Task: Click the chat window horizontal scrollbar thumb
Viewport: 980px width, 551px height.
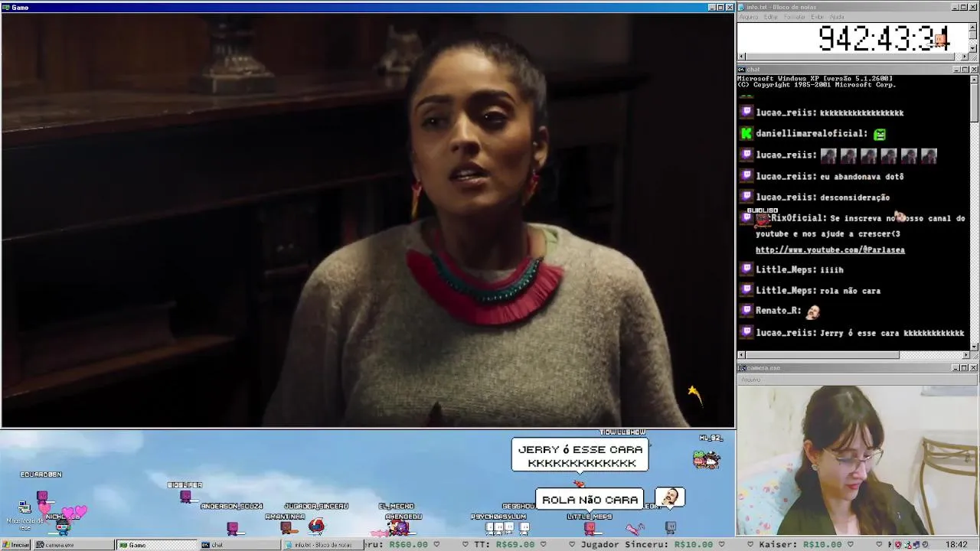Action: click(822, 355)
